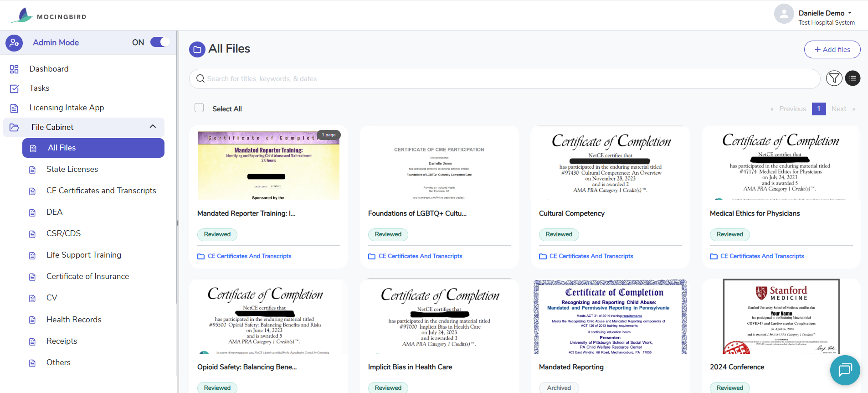This screenshot has height=393, width=868.
Task: Switch to list view icon
Action: point(853,78)
